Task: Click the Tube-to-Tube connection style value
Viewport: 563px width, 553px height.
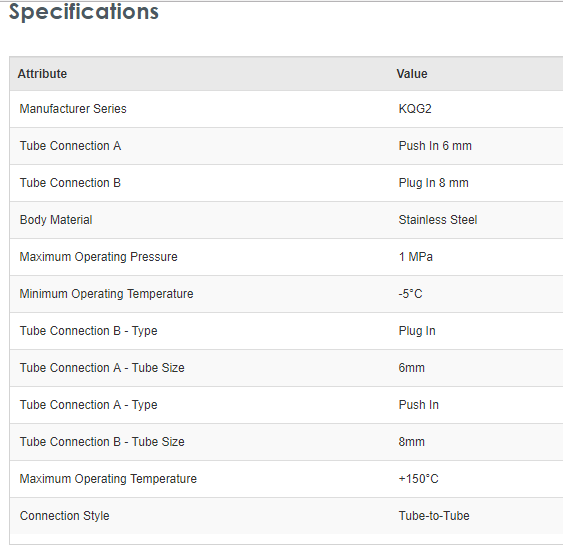Action: (434, 515)
